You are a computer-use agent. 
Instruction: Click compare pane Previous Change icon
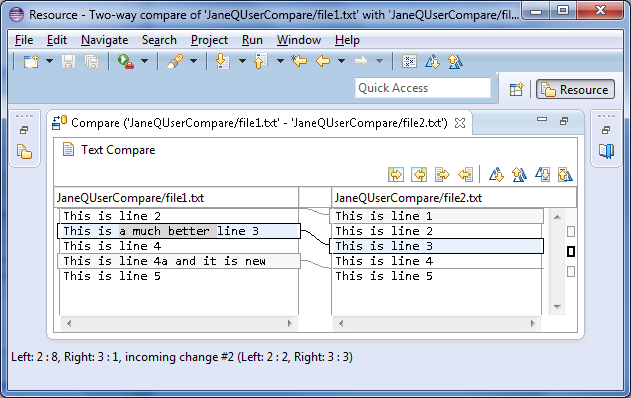point(565,175)
